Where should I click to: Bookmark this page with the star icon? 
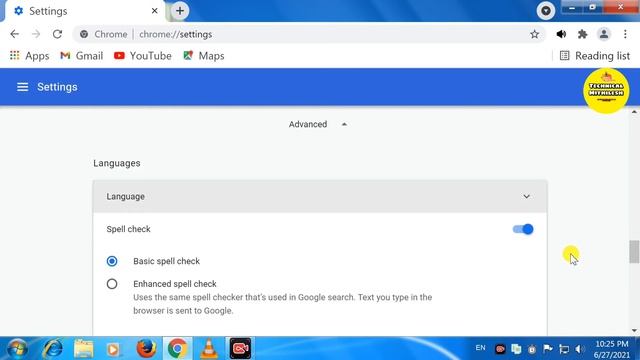click(x=534, y=34)
